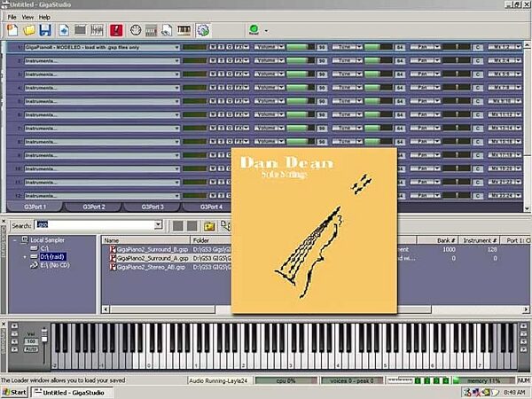Switch to the G3Port 4 tab
The height and width of the screenshot is (399, 532).
coord(211,207)
